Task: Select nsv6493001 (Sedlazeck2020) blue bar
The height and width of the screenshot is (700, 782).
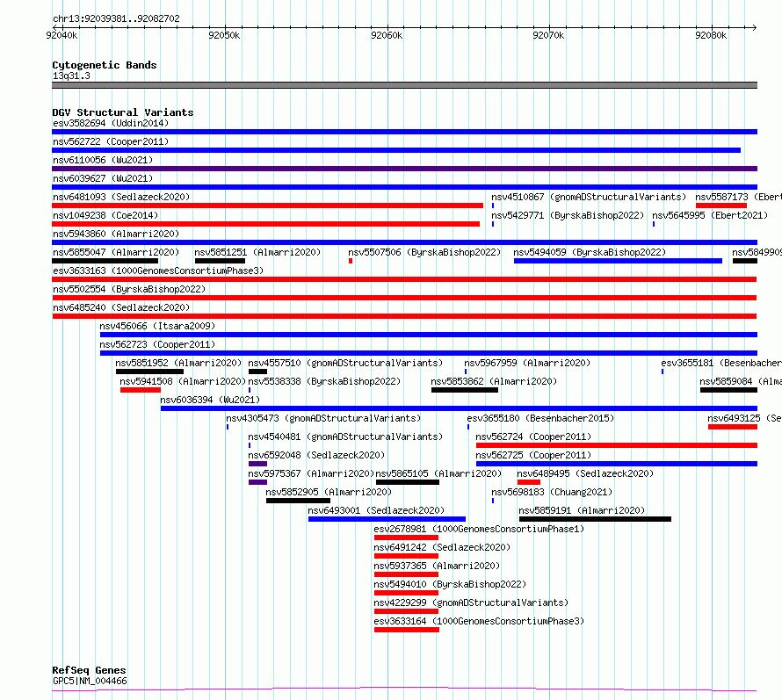Action: [x=387, y=519]
